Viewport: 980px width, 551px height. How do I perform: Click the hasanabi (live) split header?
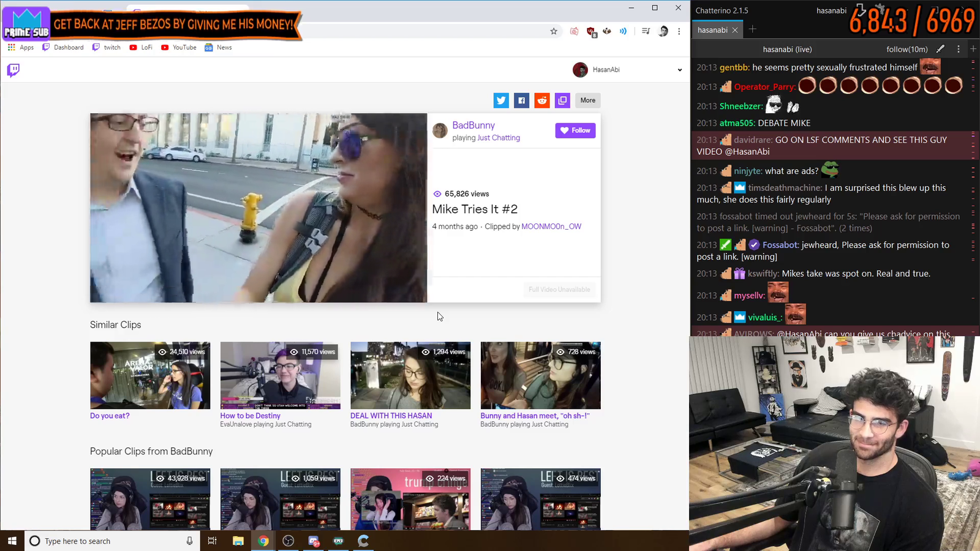point(787,50)
